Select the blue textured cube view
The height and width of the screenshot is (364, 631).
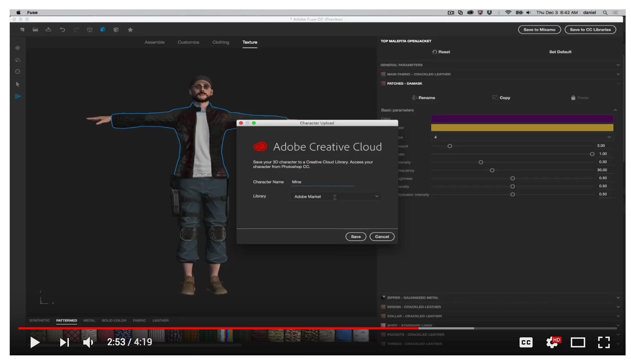click(103, 30)
